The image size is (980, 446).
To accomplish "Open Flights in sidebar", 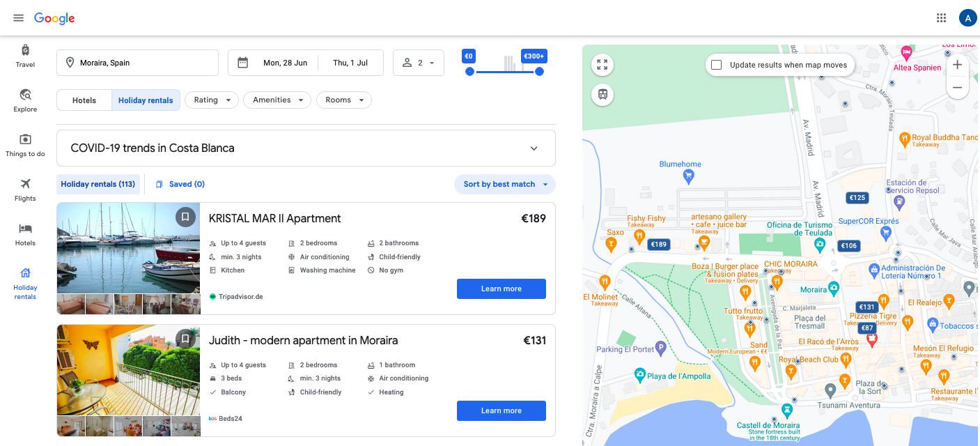I will (x=25, y=190).
